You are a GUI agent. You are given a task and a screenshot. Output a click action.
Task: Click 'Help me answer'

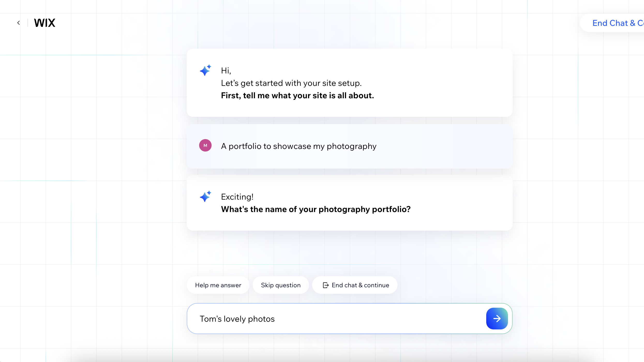(218, 285)
